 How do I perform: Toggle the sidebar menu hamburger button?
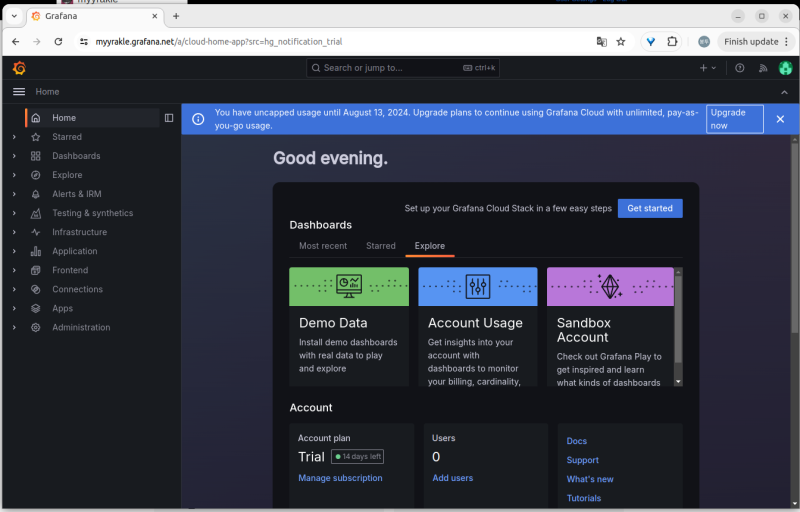click(19, 92)
